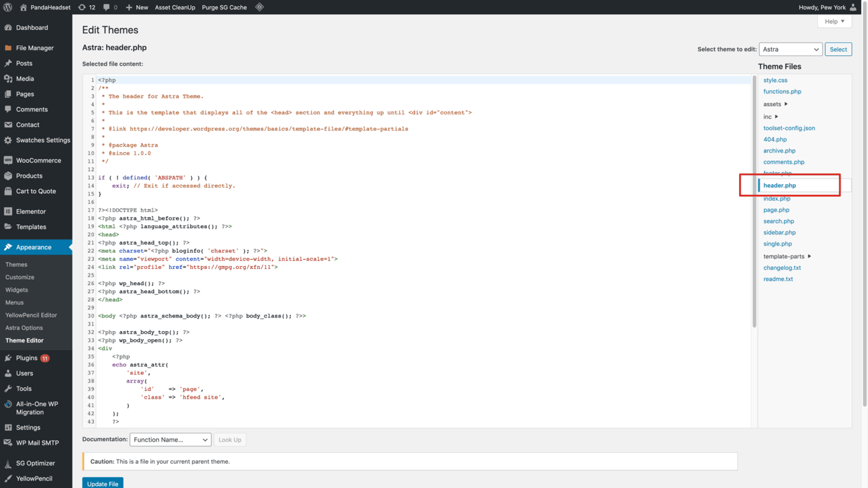Click the updates icon showing 12
The width and height of the screenshot is (868, 488).
(82, 7)
